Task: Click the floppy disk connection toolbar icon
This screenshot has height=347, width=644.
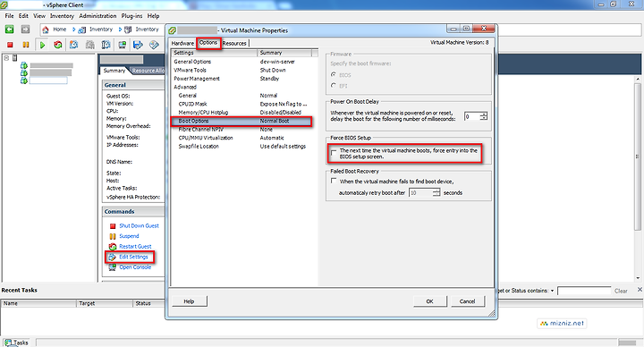Action: pyautogui.click(x=138, y=45)
